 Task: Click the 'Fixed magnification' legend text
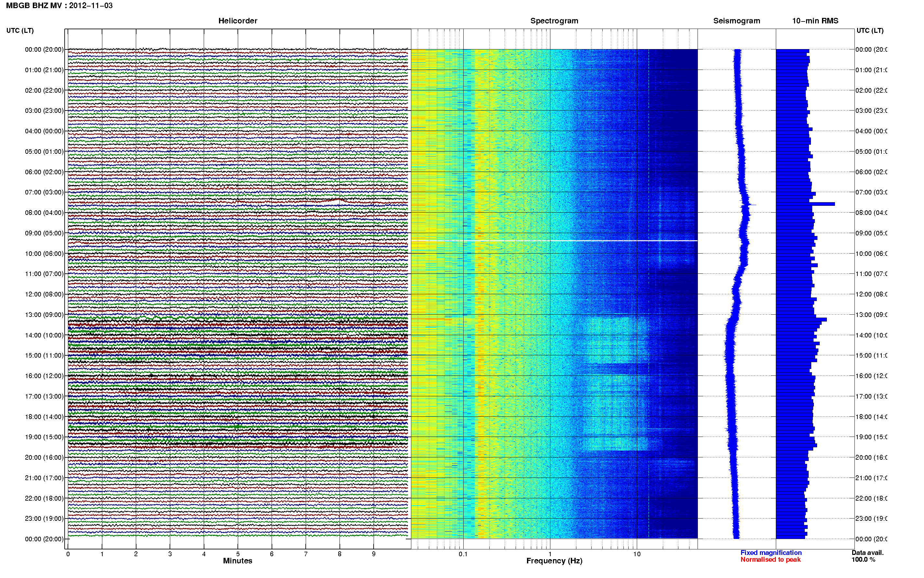[771, 553]
